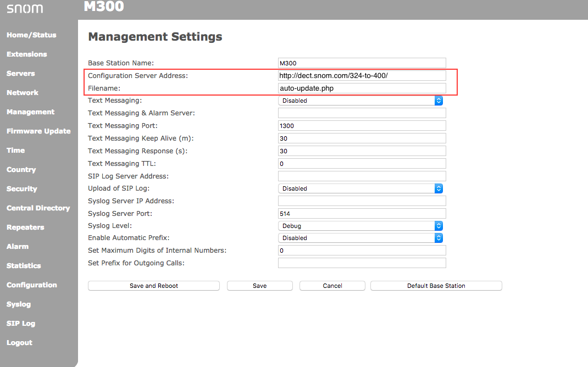The width and height of the screenshot is (588, 367).
Task: Edit Syslog Server Port value 514
Action: coord(362,213)
